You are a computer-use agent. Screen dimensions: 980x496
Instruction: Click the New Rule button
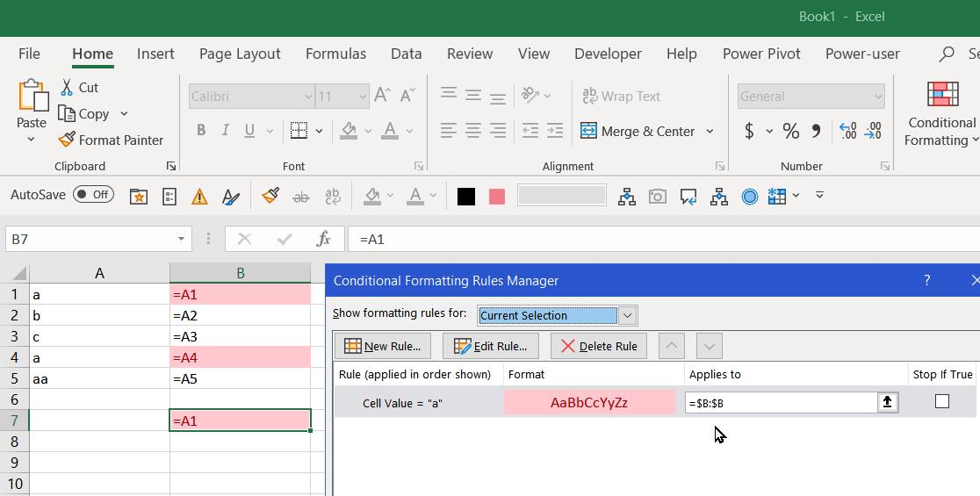(383, 346)
